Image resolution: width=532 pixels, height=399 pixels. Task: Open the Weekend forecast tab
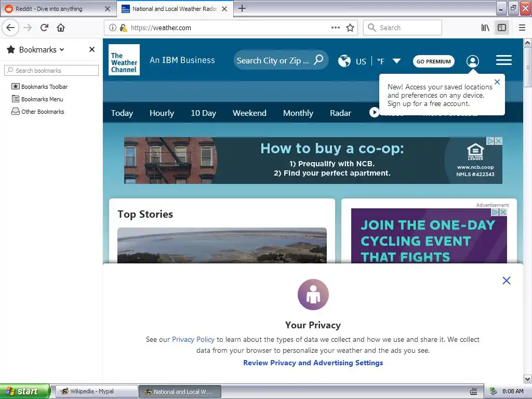click(x=249, y=113)
